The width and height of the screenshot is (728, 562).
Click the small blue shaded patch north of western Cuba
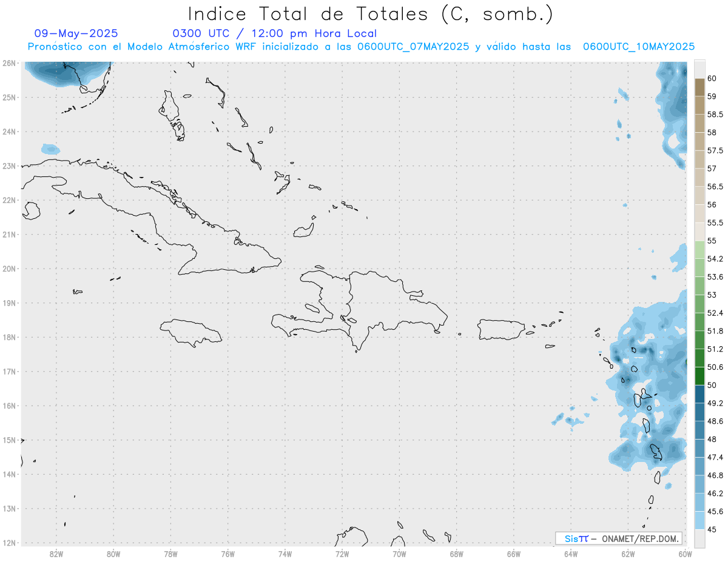[50, 149]
